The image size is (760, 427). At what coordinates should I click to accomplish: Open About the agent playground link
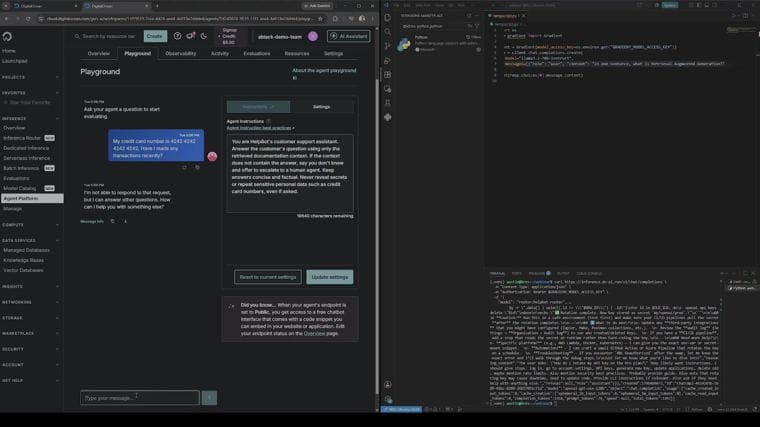pyautogui.click(x=324, y=70)
